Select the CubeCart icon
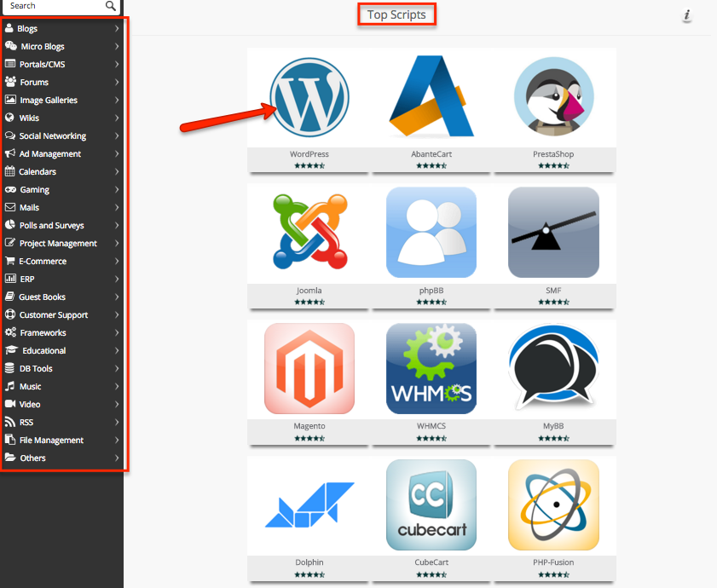The height and width of the screenshot is (588, 717). [x=431, y=504]
